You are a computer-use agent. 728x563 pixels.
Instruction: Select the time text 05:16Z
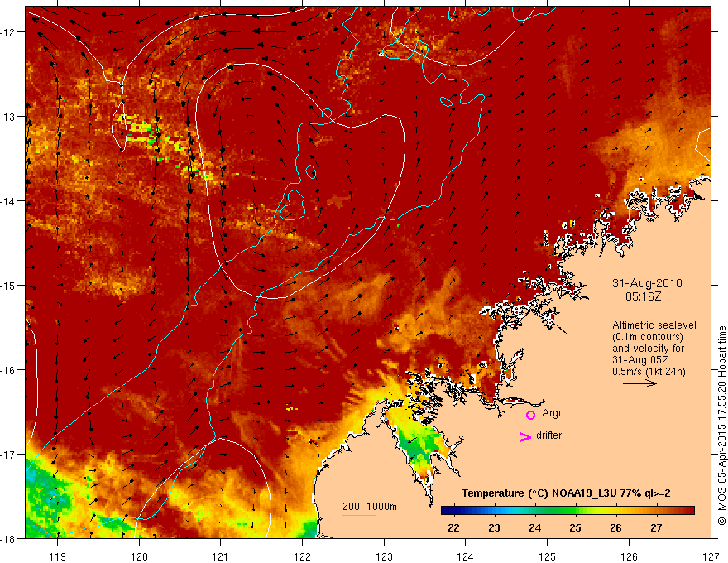click(643, 296)
